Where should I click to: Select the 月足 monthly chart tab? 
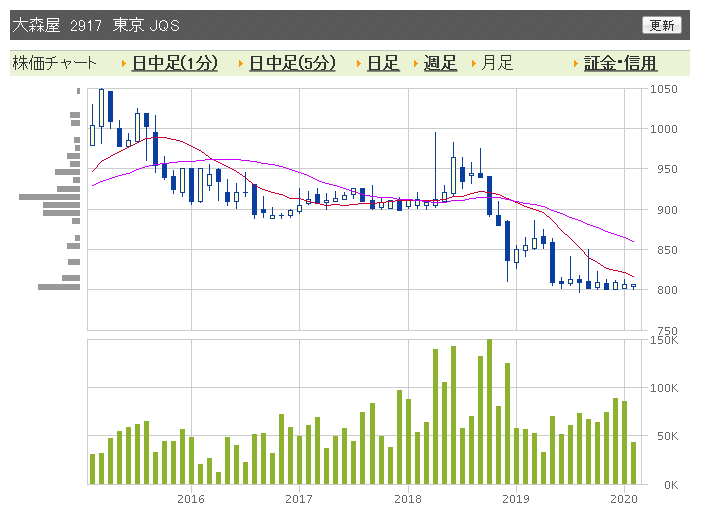(497, 63)
